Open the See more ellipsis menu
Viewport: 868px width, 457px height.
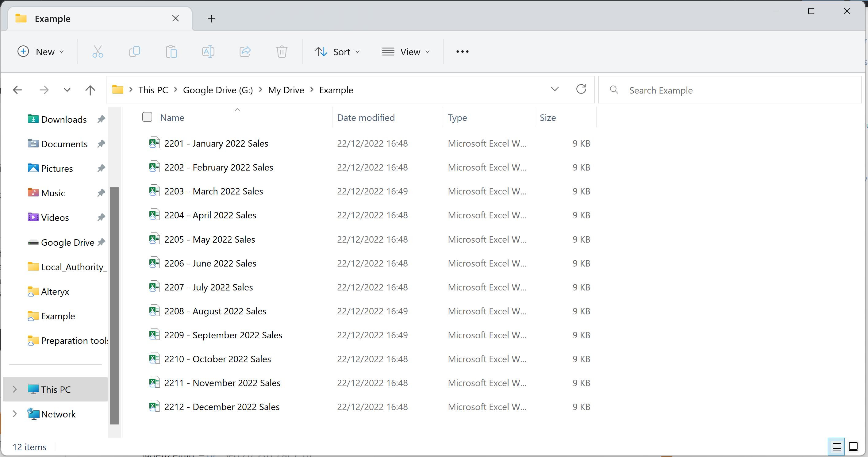coord(462,52)
